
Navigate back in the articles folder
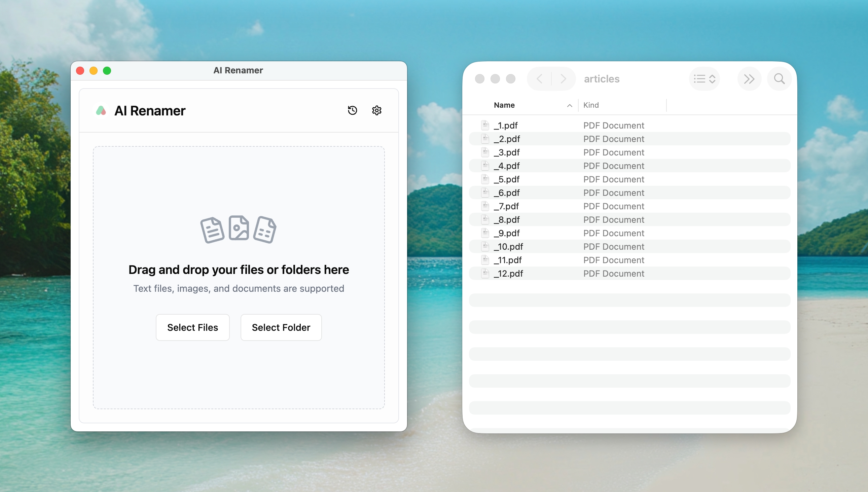(x=540, y=78)
